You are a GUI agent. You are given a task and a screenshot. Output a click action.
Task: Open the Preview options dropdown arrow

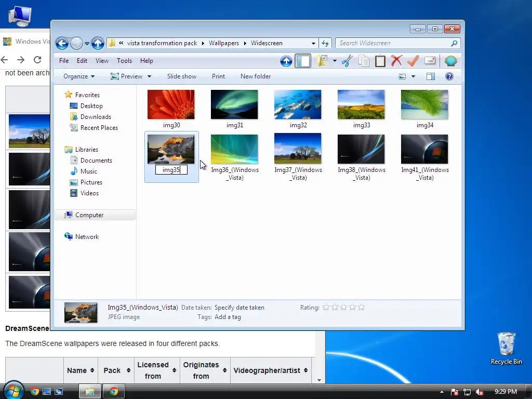click(149, 76)
